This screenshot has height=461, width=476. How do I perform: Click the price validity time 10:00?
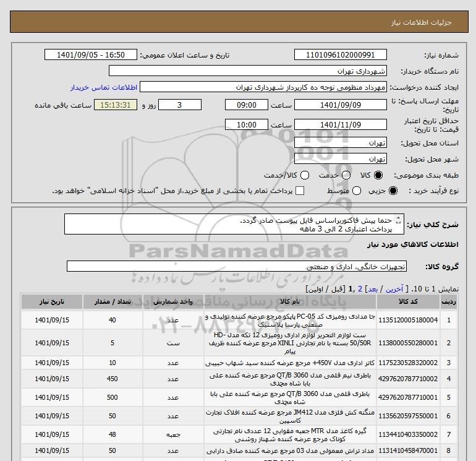(x=247, y=124)
